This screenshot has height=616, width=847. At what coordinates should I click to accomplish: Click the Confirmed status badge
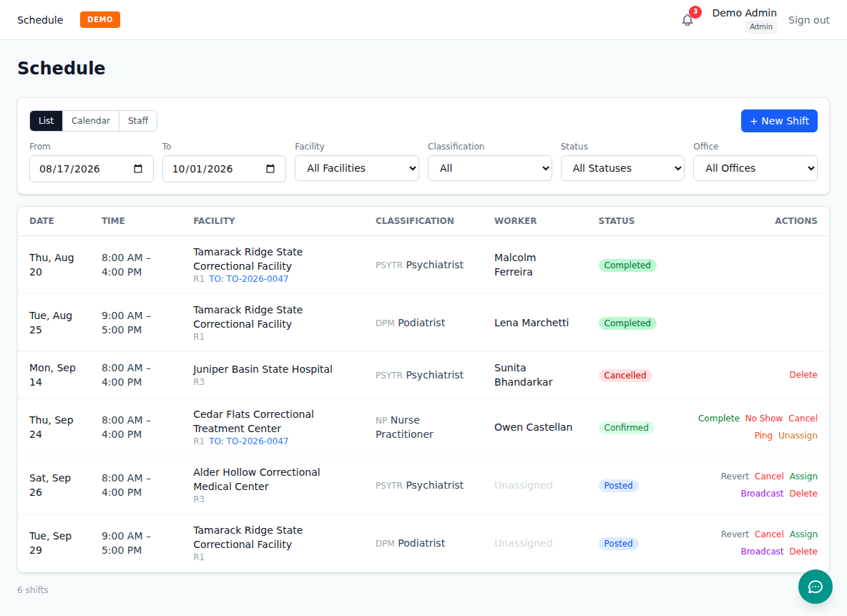626,427
